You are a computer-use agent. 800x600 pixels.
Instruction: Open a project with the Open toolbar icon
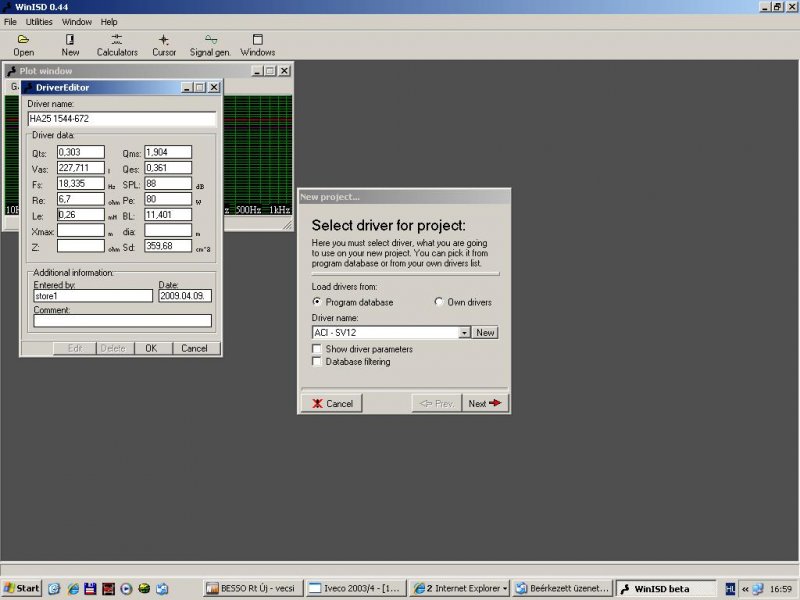coord(23,45)
